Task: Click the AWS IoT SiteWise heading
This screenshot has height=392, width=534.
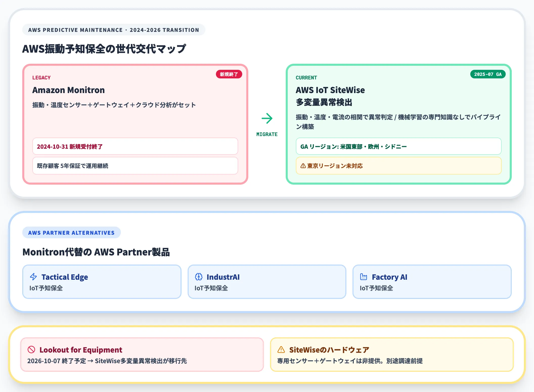Action: (330, 90)
